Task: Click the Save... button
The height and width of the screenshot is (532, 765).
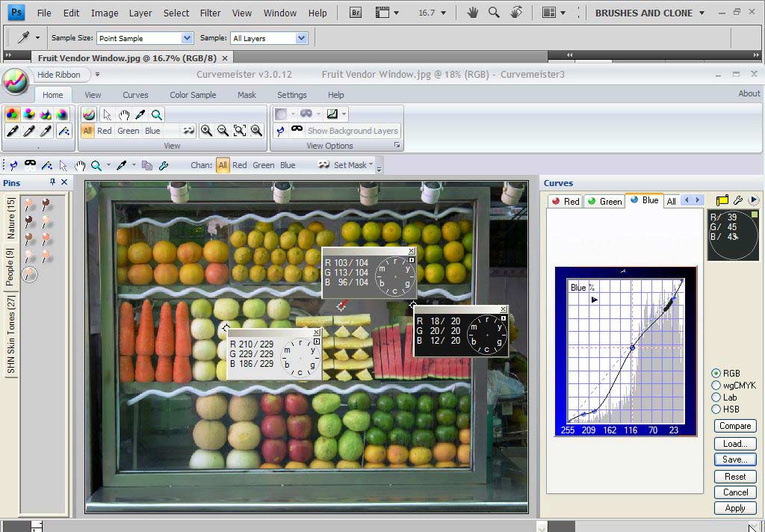Action: (x=735, y=460)
